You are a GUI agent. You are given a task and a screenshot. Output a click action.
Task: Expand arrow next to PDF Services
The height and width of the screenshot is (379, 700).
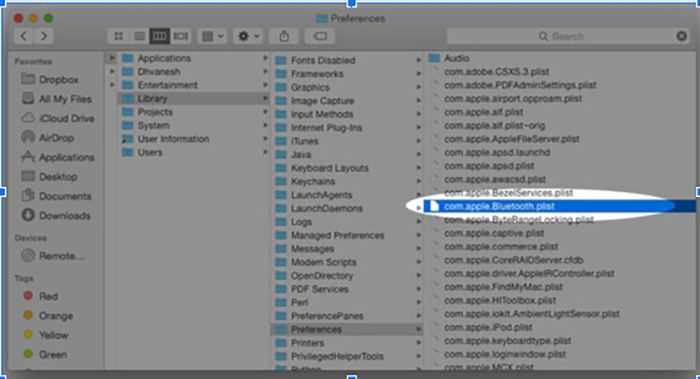coord(419,289)
